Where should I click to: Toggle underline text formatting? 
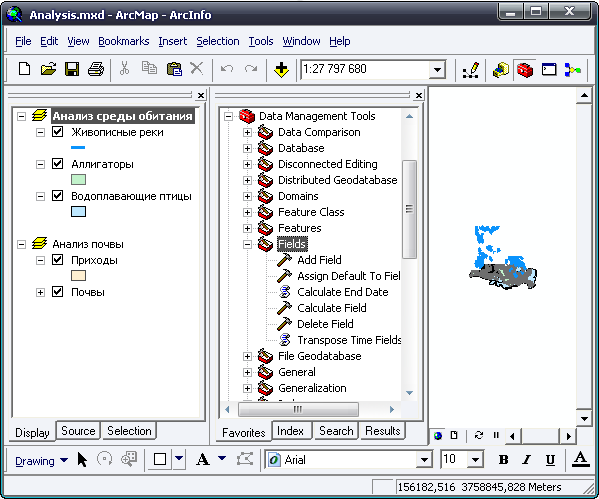(550, 460)
